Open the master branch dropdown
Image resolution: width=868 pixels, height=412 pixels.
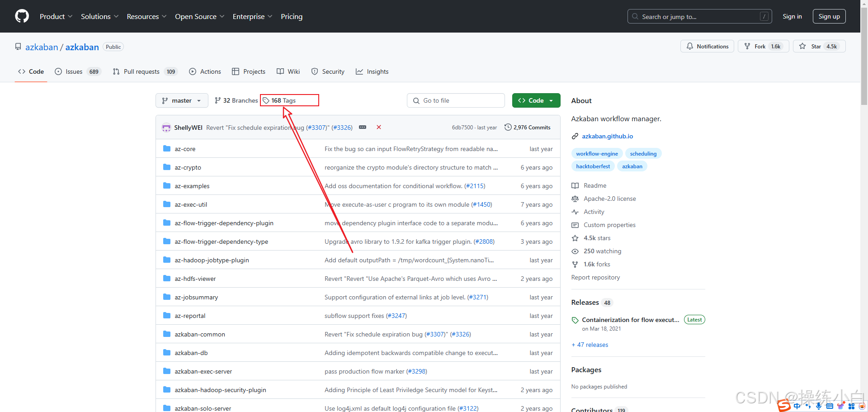[182, 100]
